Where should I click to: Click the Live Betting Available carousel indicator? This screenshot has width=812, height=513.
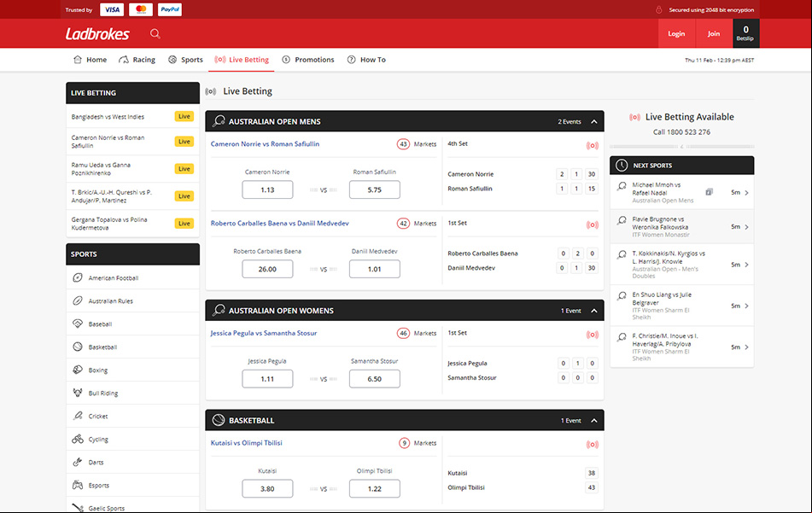click(681, 147)
